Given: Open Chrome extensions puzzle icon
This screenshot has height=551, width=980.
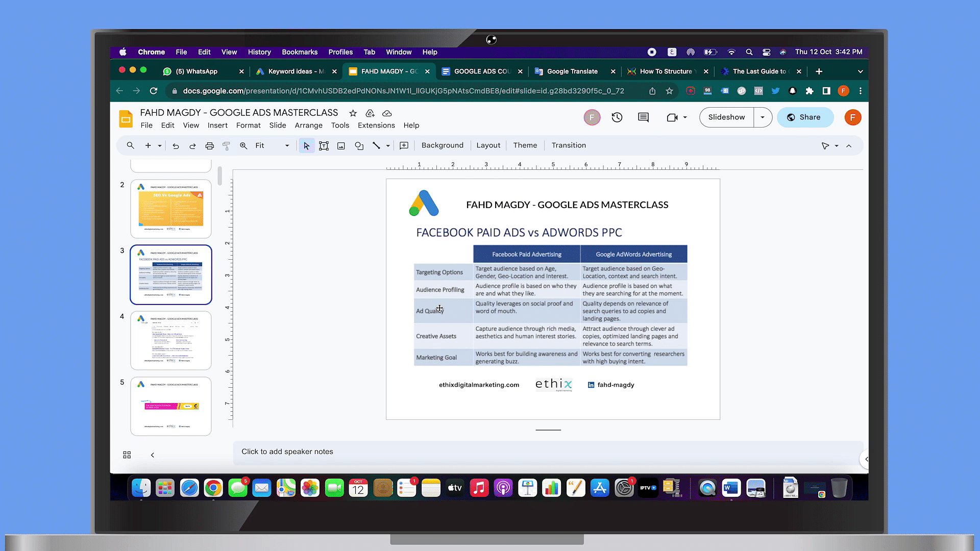Looking at the screenshot, I should point(810,91).
